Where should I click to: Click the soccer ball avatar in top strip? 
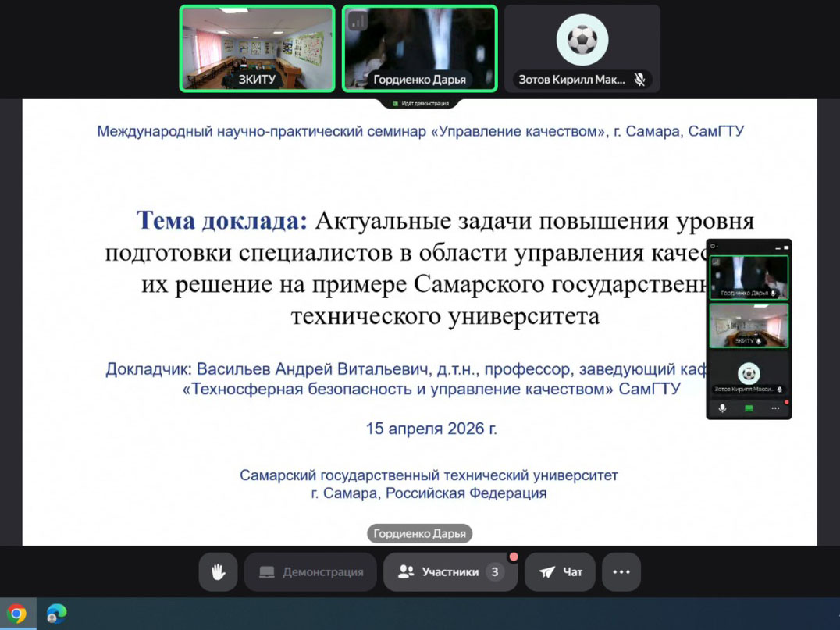pos(582,40)
